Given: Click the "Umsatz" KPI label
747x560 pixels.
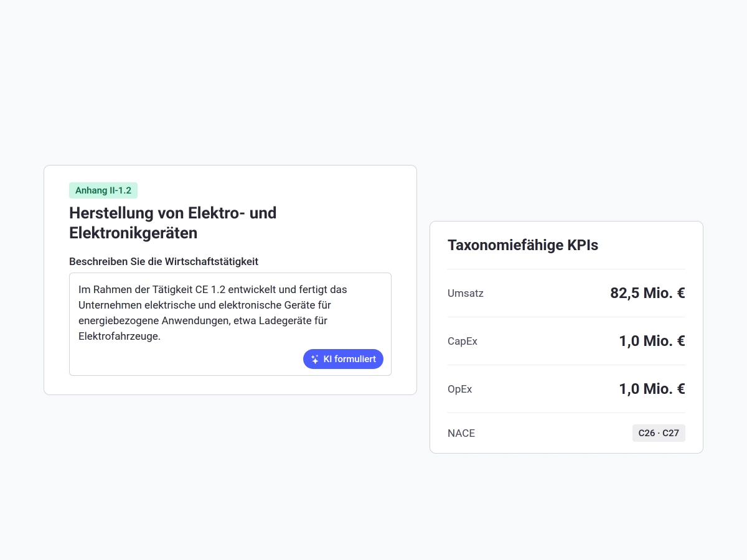Looking at the screenshot, I should 466,293.
